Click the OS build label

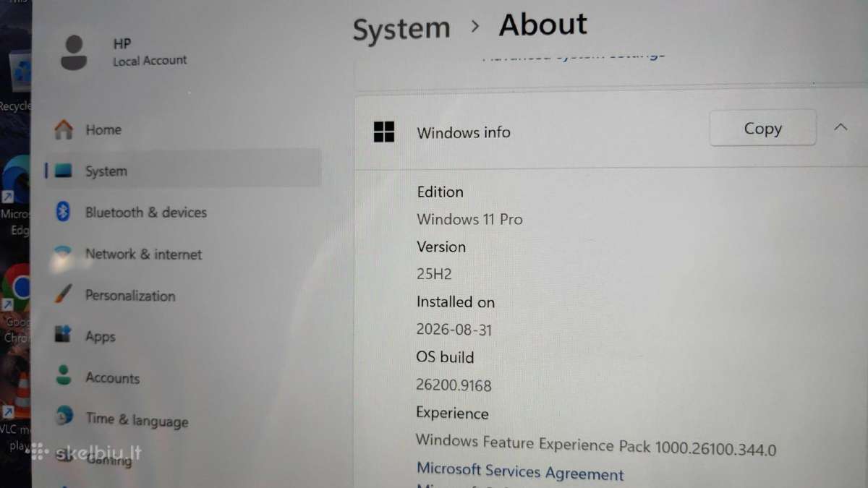(x=445, y=357)
